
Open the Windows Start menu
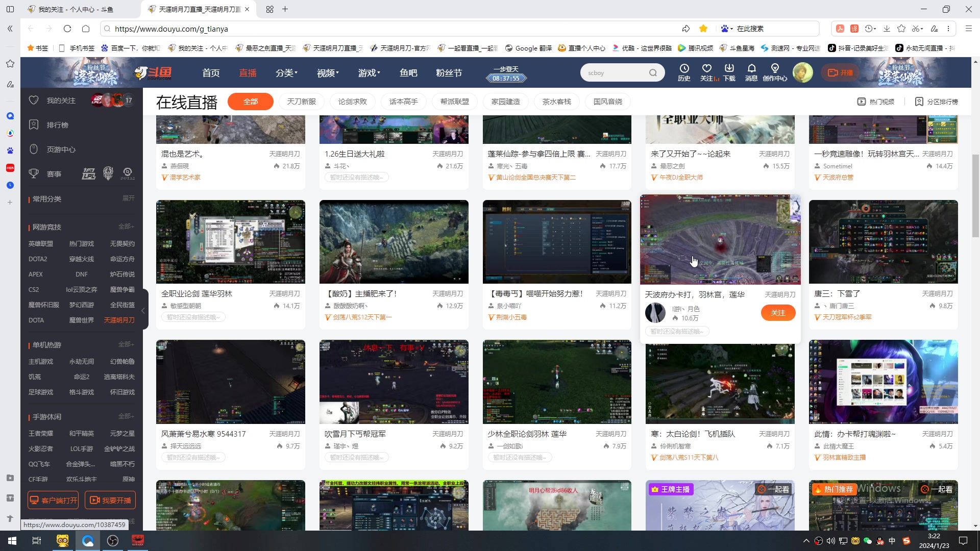[x=12, y=541]
